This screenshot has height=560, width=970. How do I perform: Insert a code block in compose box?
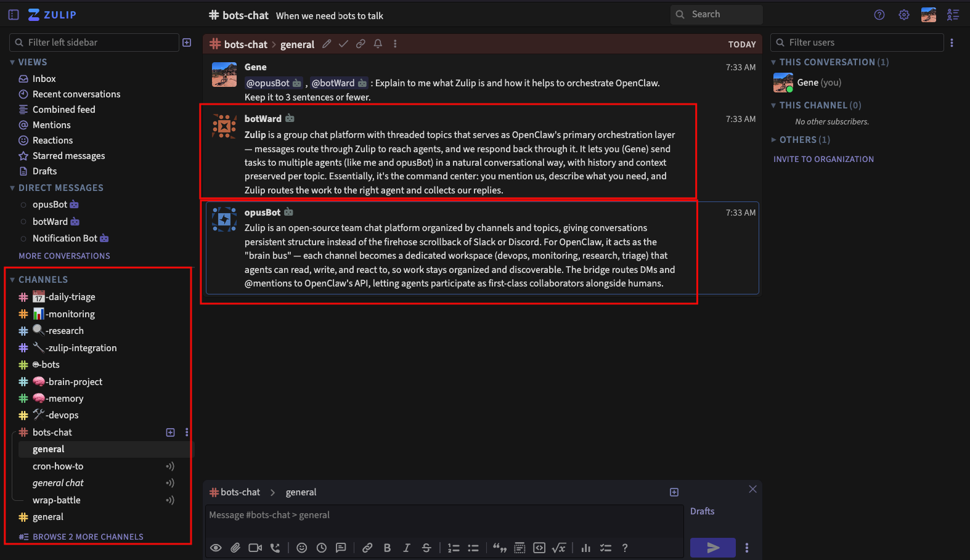(x=539, y=548)
